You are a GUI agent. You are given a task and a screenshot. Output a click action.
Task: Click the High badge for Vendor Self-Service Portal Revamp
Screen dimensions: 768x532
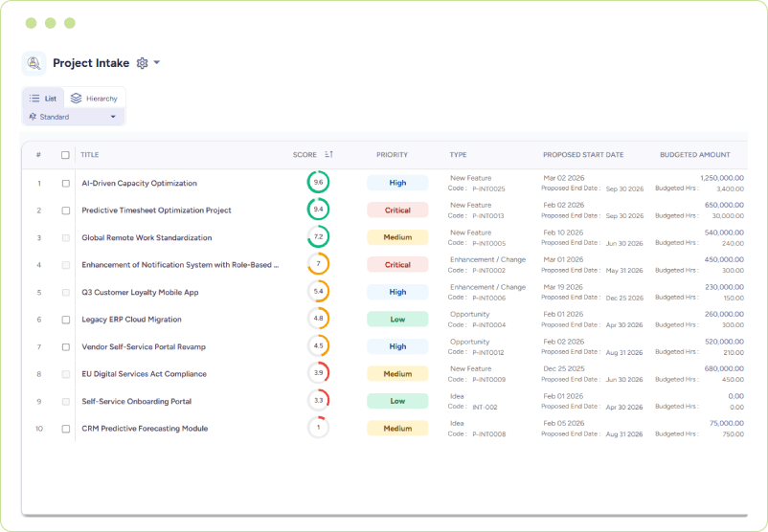click(x=397, y=346)
